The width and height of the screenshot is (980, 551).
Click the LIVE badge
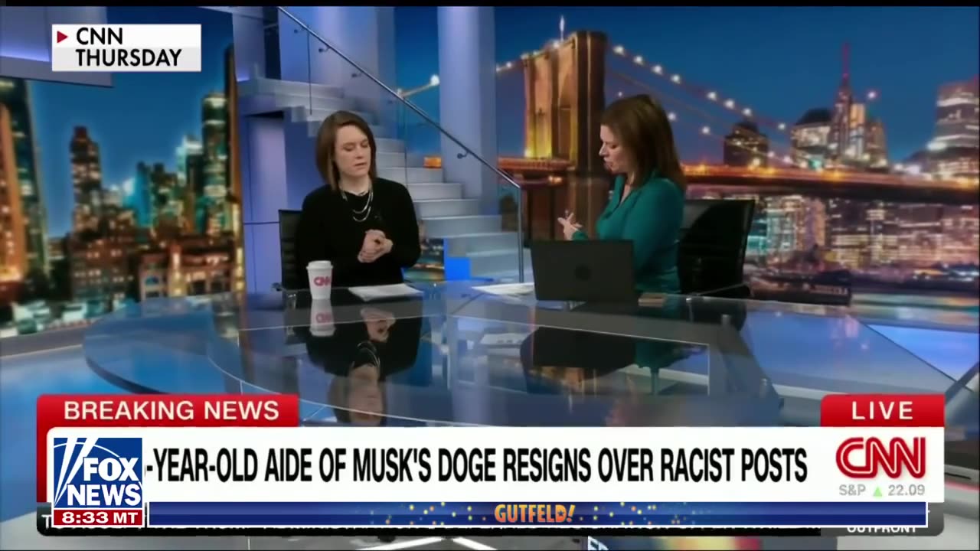(x=882, y=411)
